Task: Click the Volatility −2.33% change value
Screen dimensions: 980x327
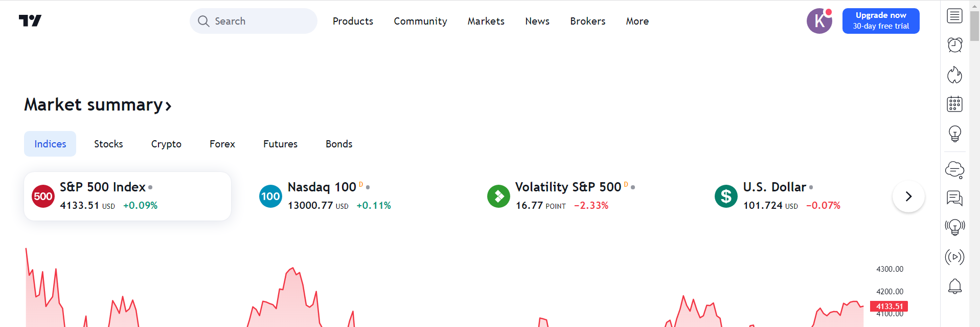Action: 591,205
